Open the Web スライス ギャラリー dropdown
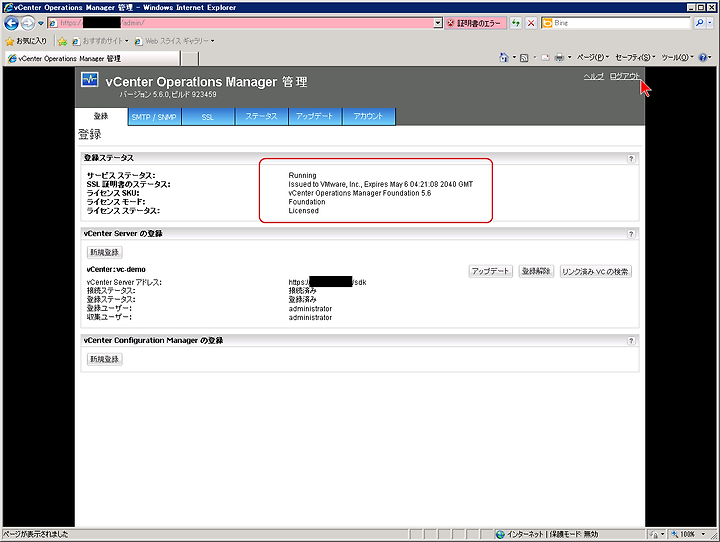720x542 pixels. click(x=174, y=41)
